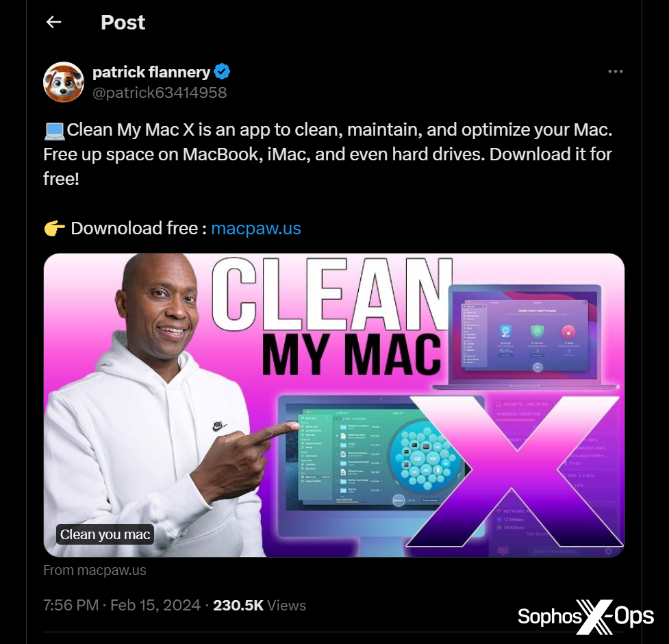Screen dimensions: 669x644
Task: Open the three-dot more options menu
Action: click(x=616, y=71)
